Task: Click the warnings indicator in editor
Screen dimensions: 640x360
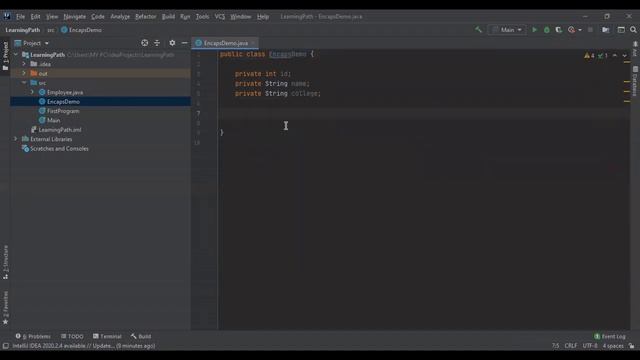Action: coord(589,56)
